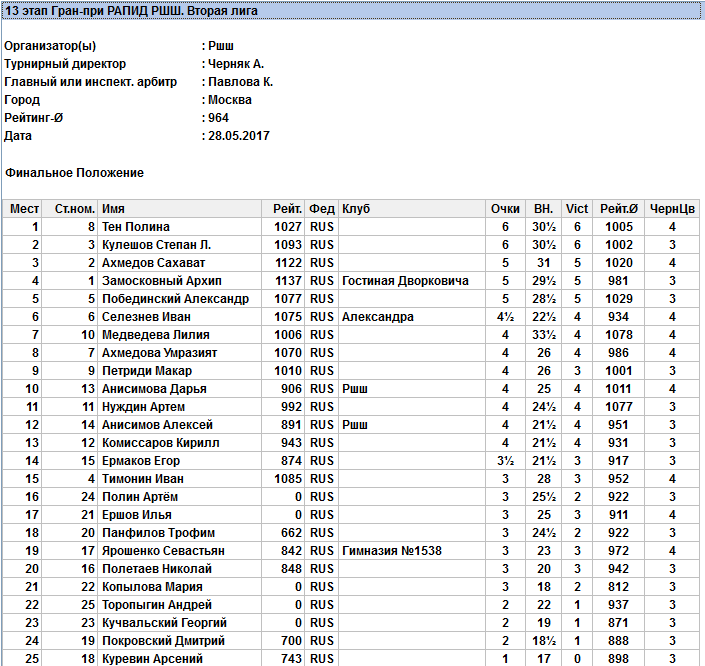Click the 'Дата' label
This screenshot has width=705, height=666.
18,136
